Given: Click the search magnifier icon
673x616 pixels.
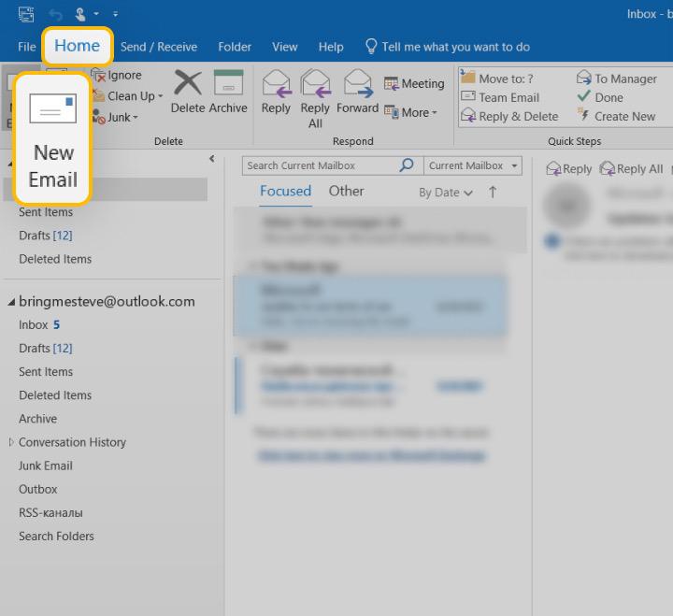Looking at the screenshot, I should tap(407, 165).
